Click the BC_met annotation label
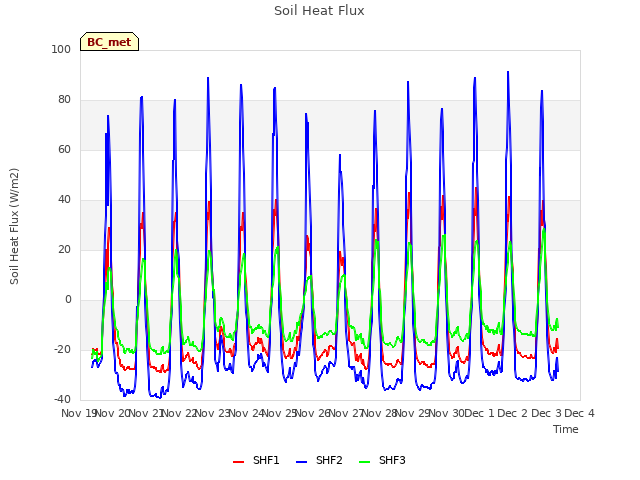This screenshot has height=480, width=640. pos(109,42)
